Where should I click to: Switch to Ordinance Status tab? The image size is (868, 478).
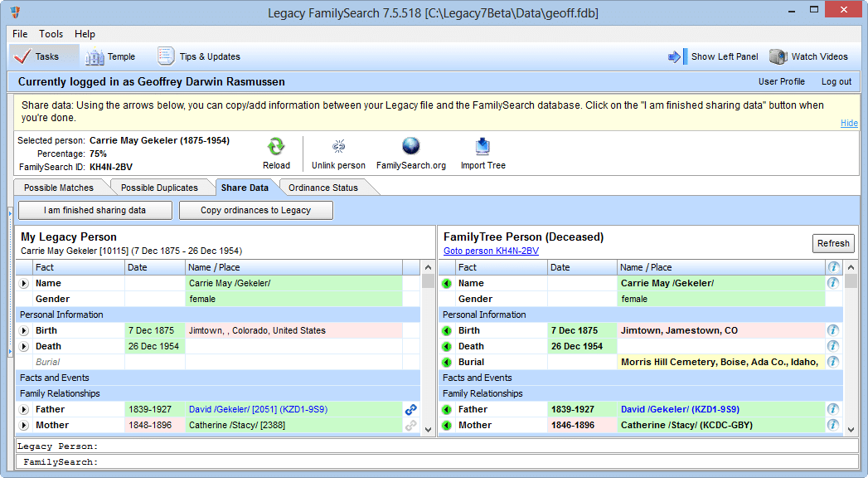pyautogui.click(x=323, y=188)
